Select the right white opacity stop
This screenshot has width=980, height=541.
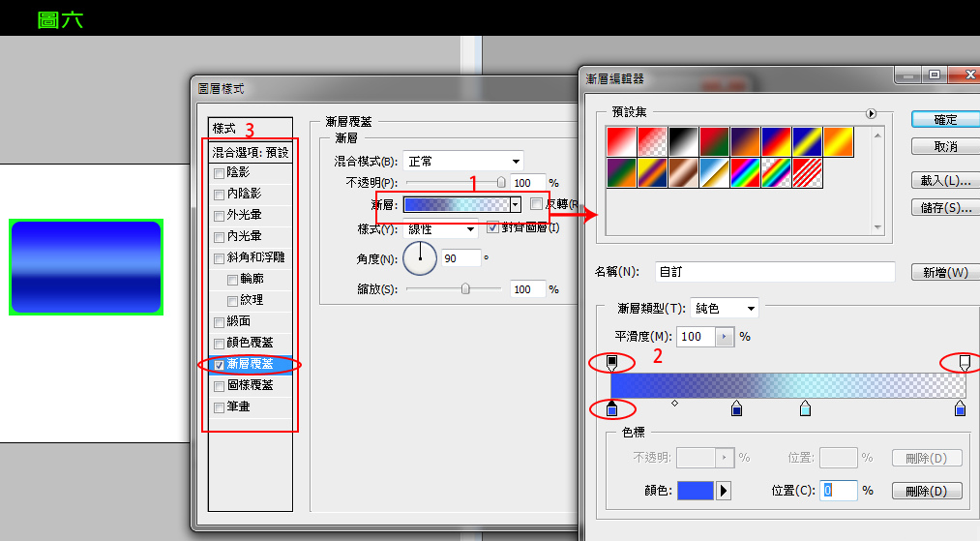click(965, 363)
